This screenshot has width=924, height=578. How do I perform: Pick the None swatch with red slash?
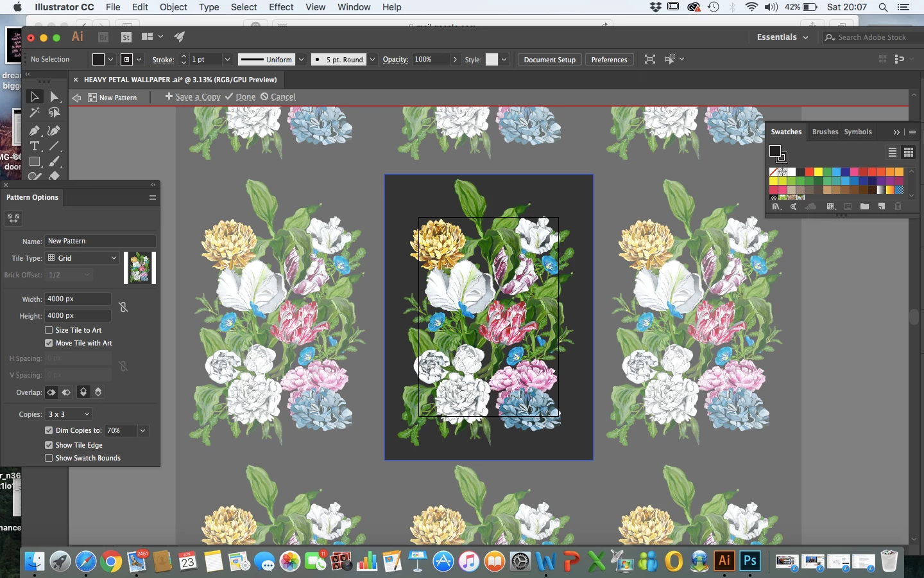(774, 172)
